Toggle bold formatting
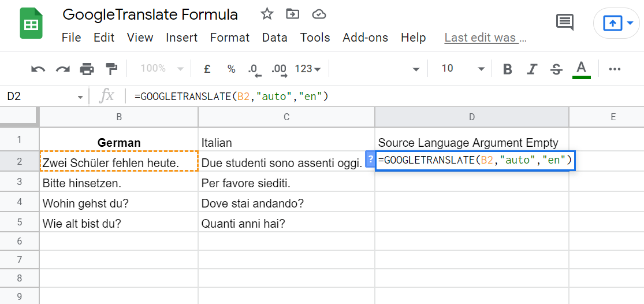Image resolution: width=644 pixels, height=304 pixels. 508,69
